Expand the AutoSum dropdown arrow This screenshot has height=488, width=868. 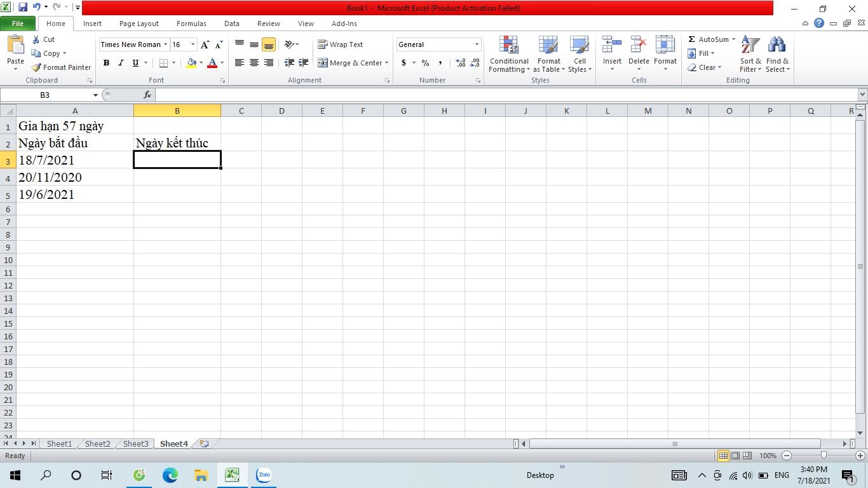(733, 39)
